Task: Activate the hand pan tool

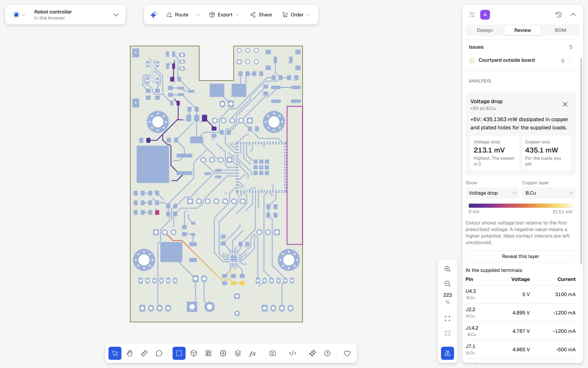Action: tap(130, 353)
